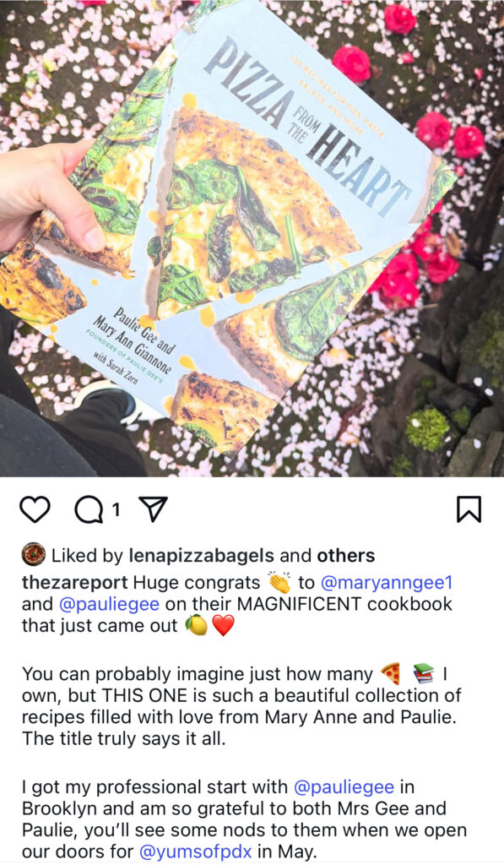The height and width of the screenshot is (865, 504).
Task: Tap the paper plane share icon
Action: pyautogui.click(x=152, y=509)
